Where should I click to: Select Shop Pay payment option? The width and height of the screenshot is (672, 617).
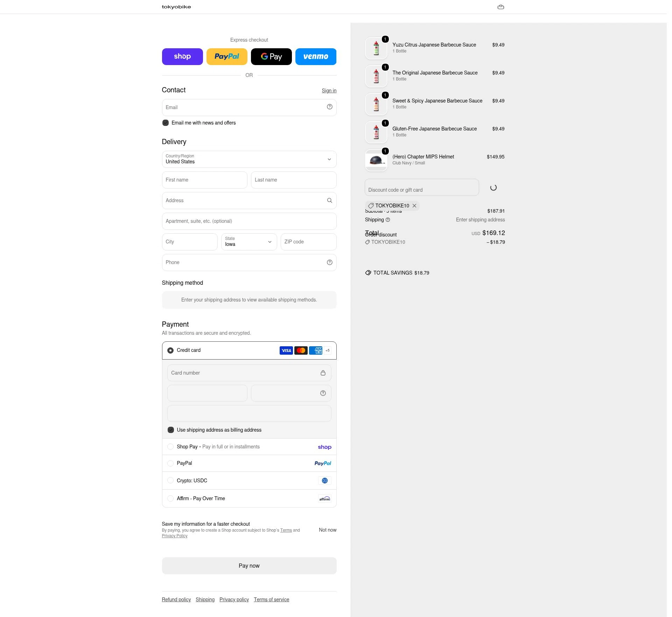170,447
